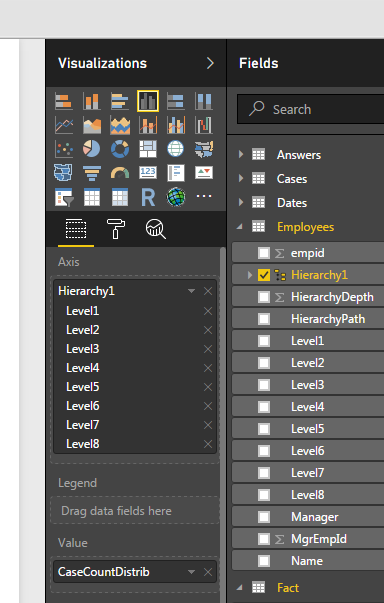Open the Hierarchy1 axis dropdown arrow
The image size is (384, 603).
click(191, 291)
